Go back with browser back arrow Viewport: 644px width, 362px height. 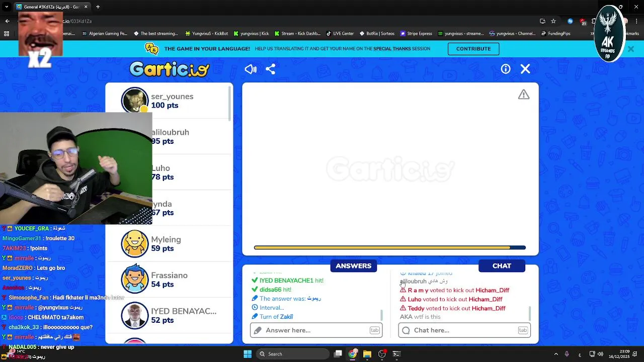pos(7,21)
